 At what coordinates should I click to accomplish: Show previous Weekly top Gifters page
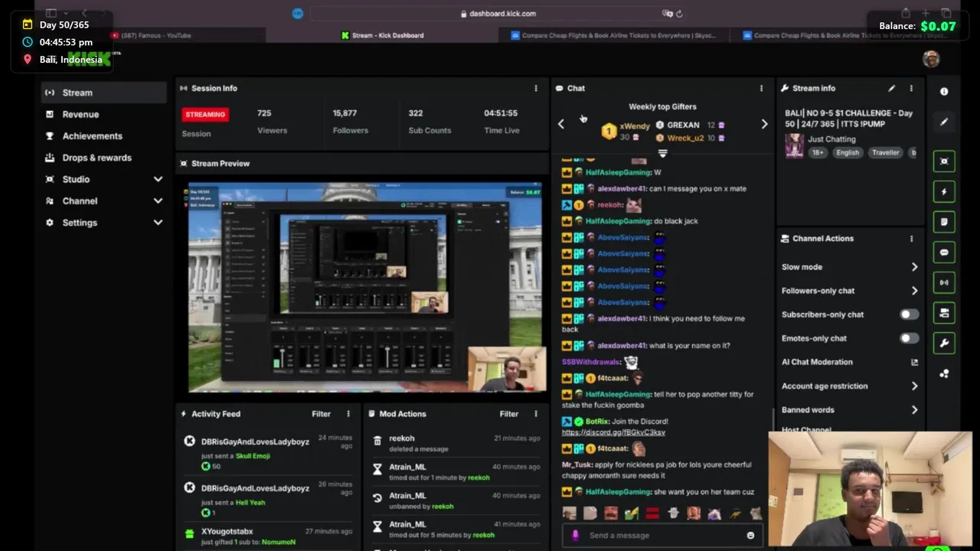[x=561, y=124]
